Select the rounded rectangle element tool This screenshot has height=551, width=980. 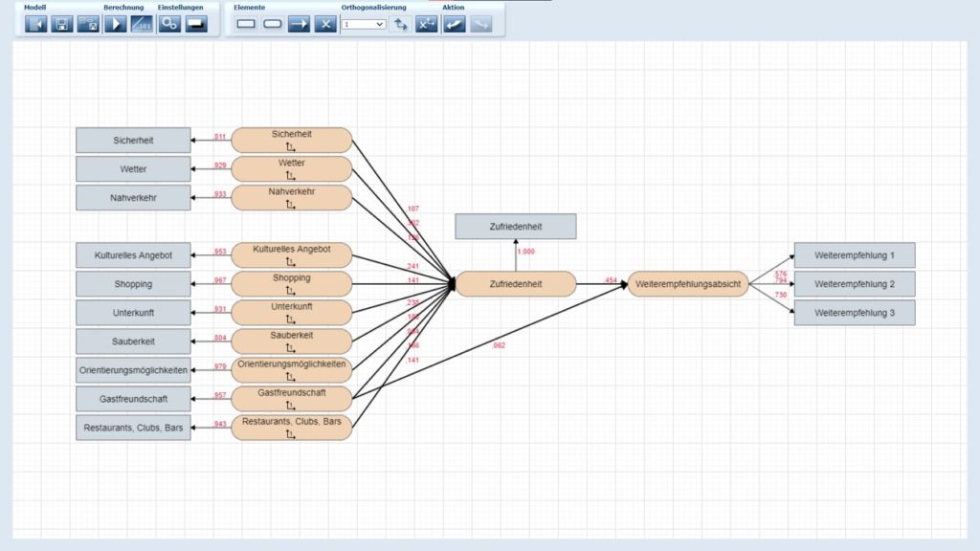click(x=273, y=24)
